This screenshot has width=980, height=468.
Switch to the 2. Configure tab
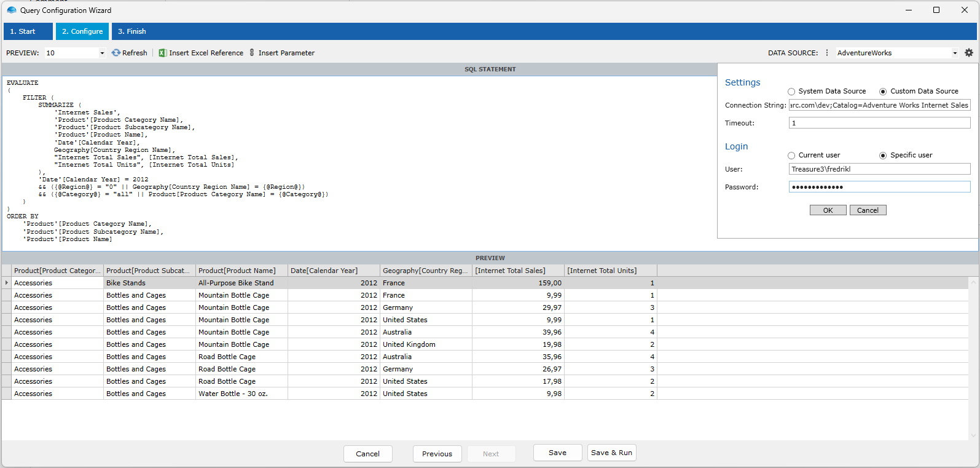pos(82,31)
